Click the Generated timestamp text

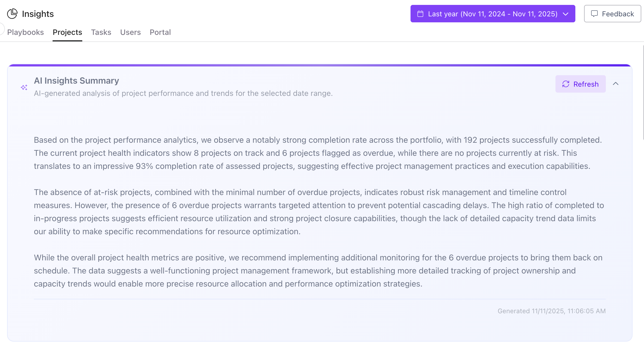click(x=551, y=311)
